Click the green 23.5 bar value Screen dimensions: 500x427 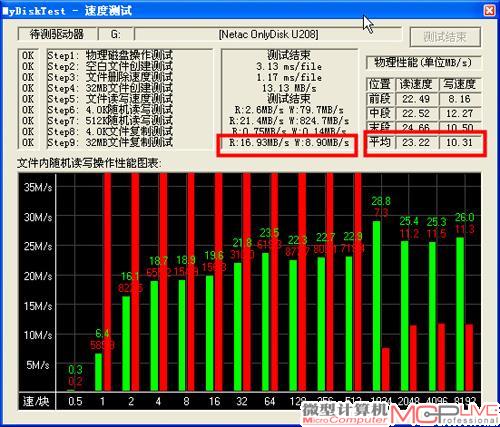[269, 233]
